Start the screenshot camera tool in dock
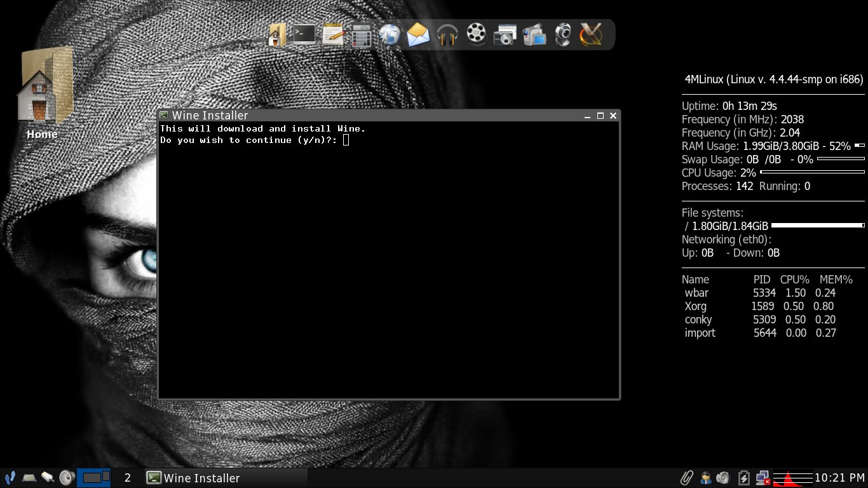The width and height of the screenshot is (868, 488). pos(505,35)
